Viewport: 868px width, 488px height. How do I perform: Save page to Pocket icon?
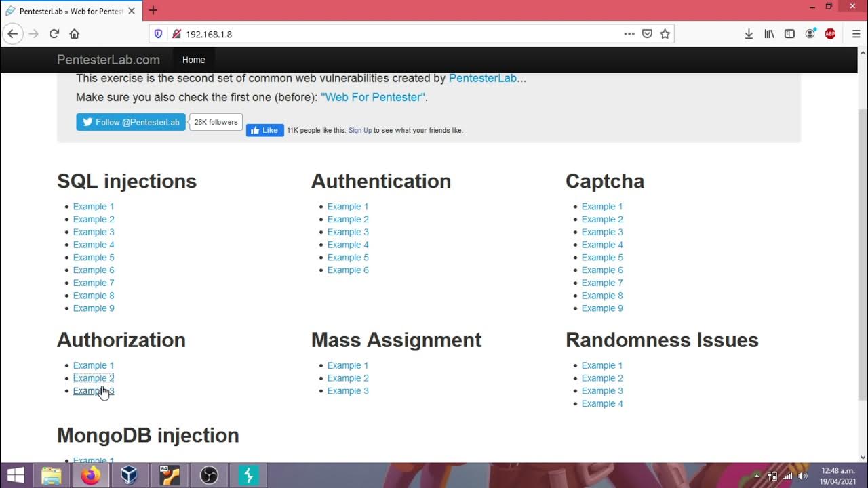click(648, 34)
